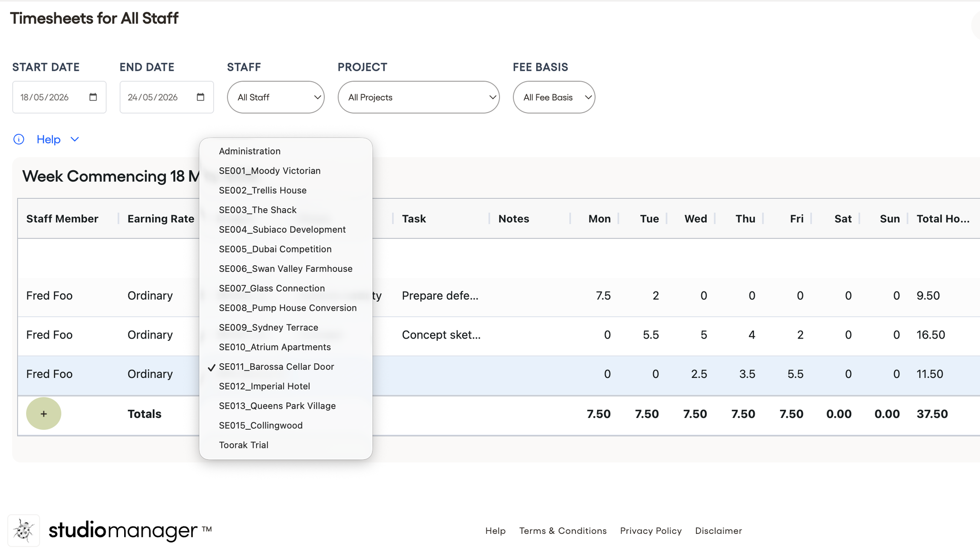Open the footer Help link

click(x=495, y=531)
